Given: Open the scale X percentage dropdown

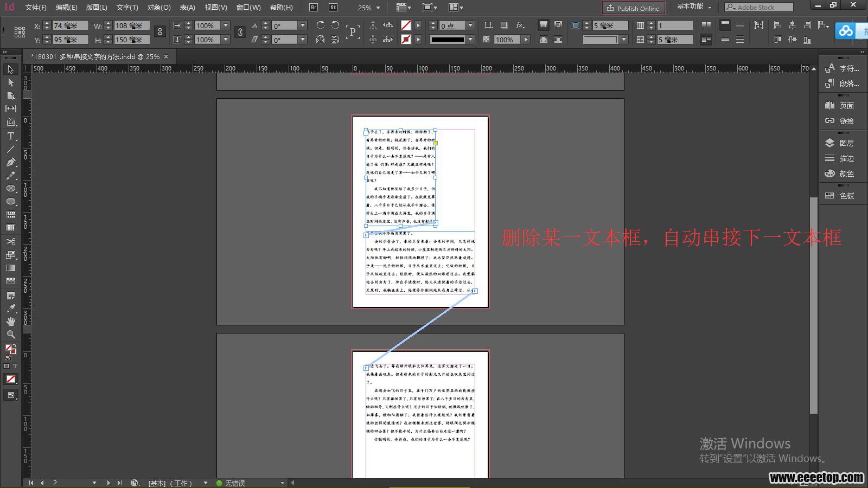Looking at the screenshot, I should (x=226, y=25).
